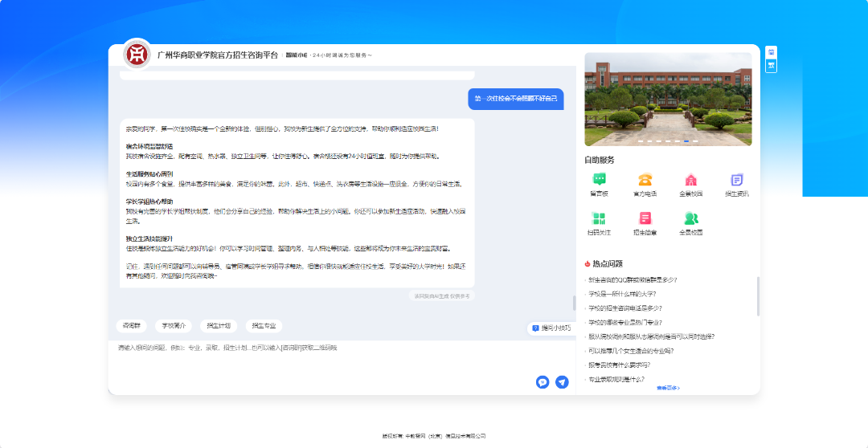The width and height of the screenshot is (868, 448).
Task: Click the green two-people icon in 自助服务
Action: pos(690,219)
